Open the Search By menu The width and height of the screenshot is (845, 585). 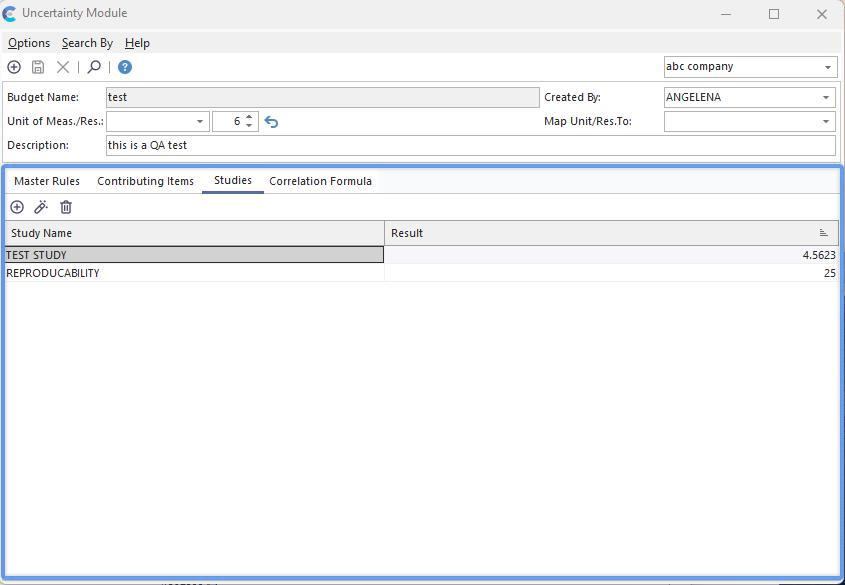(87, 43)
